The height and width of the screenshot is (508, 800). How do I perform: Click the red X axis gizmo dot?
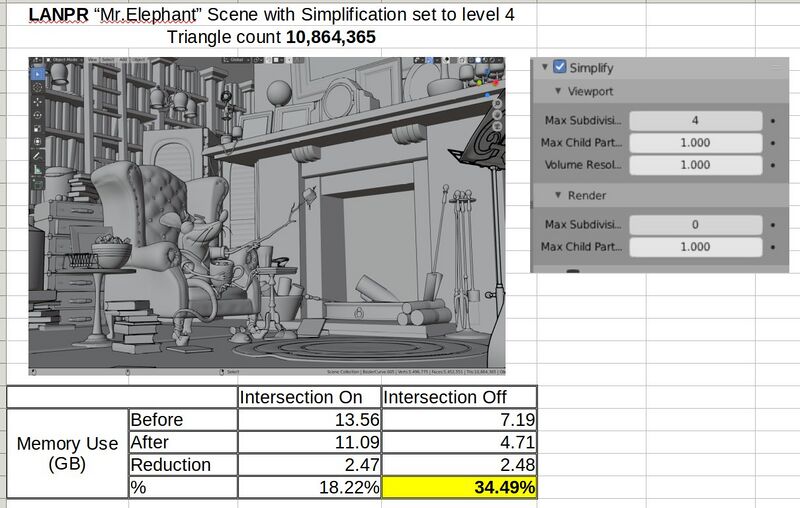[x=495, y=83]
